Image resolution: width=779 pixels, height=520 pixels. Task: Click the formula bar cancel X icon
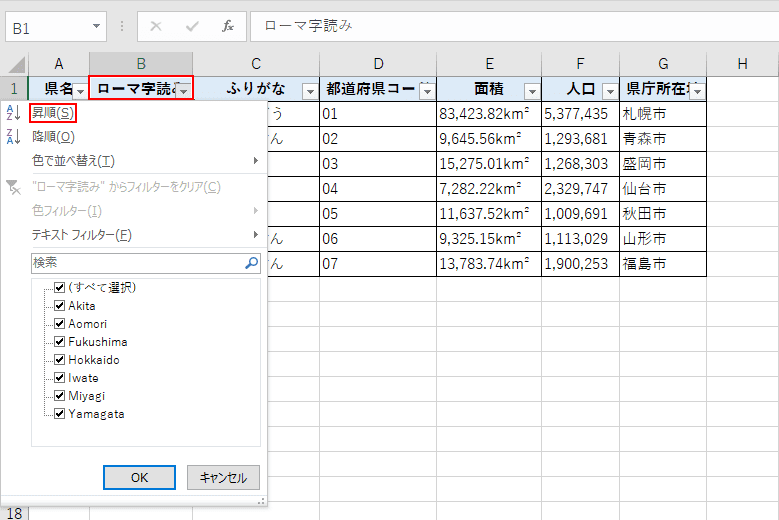click(x=156, y=26)
